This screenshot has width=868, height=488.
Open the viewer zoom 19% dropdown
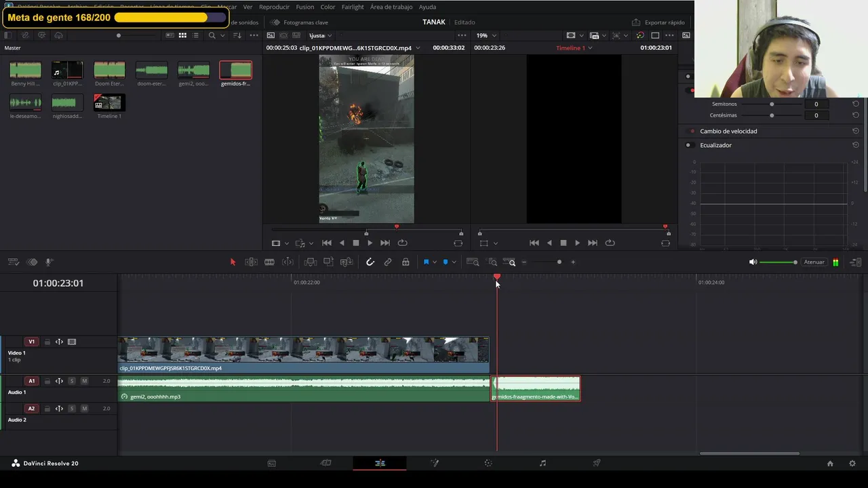486,35
